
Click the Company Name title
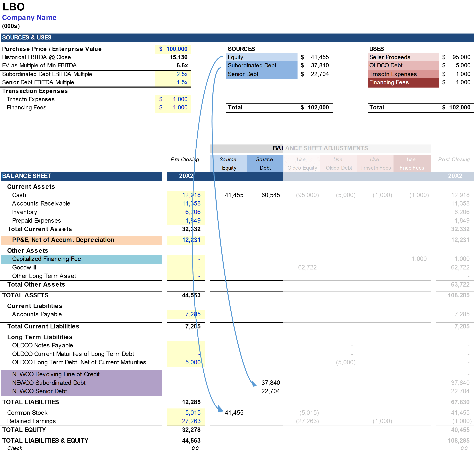(x=29, y=18)
